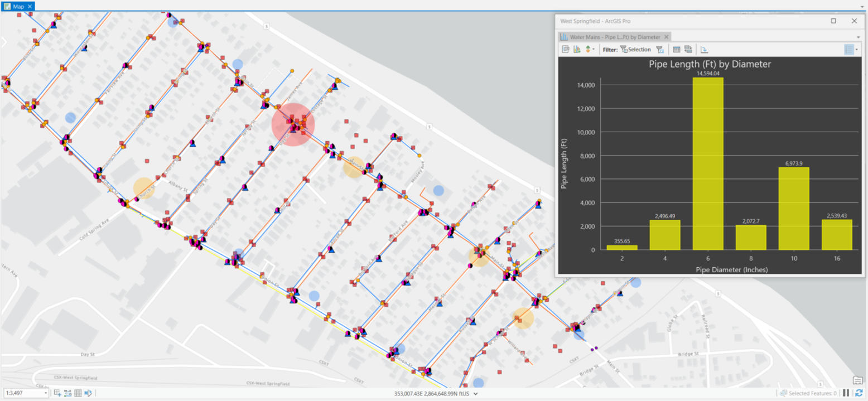
Task: Click the chart type selector icon
Action: [577, 49]
